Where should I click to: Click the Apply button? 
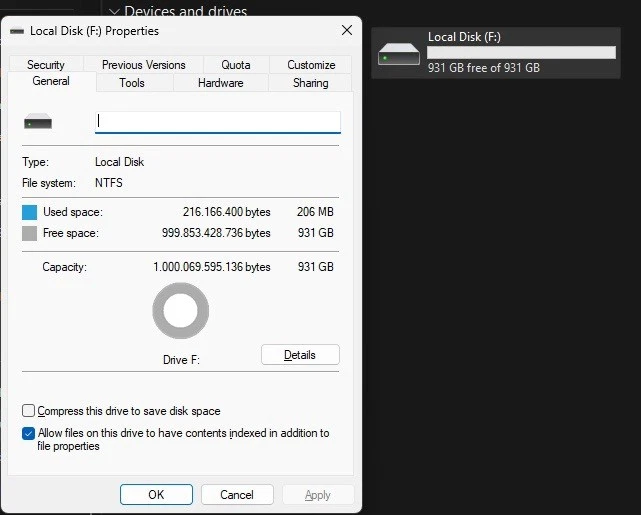tap(318, 495)
